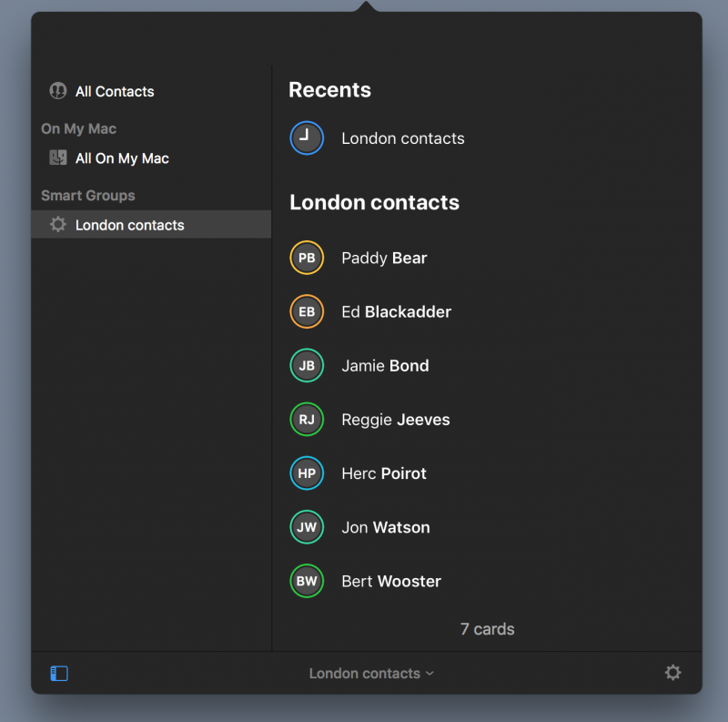Image resolution: width=728 pixels, height=722 pixels.
Task: Click the BW avatar circle
Action: [x=307, y=581]
